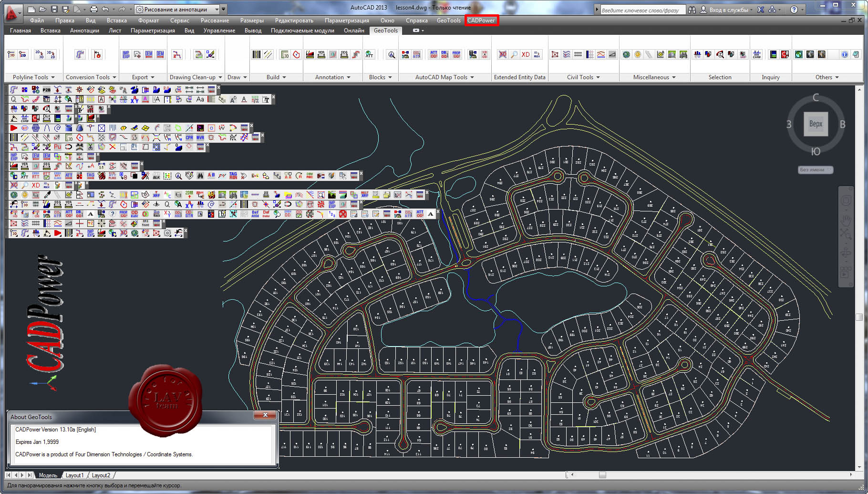The height and width of the screenshot is (494, 868).
Task: Click the first DEM icon in Export panel
Action: tap(149, 54)
